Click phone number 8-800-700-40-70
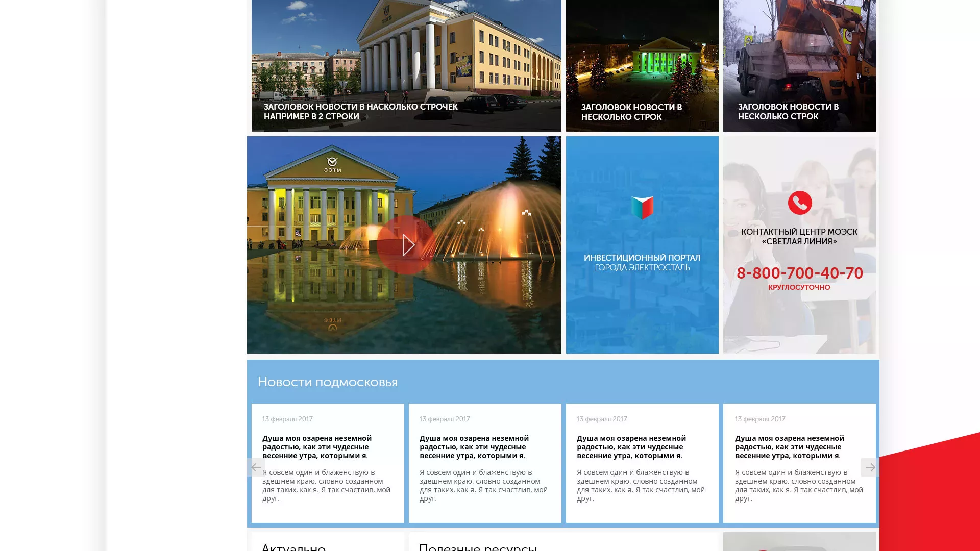Viewport: 980px width, 551px height. [x=799, y=273]
